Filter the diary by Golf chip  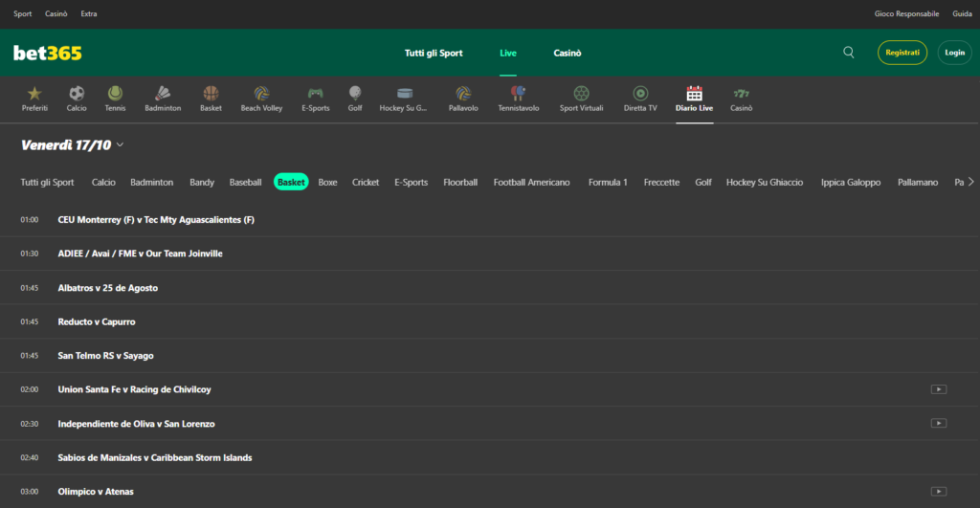click(703, 183)
